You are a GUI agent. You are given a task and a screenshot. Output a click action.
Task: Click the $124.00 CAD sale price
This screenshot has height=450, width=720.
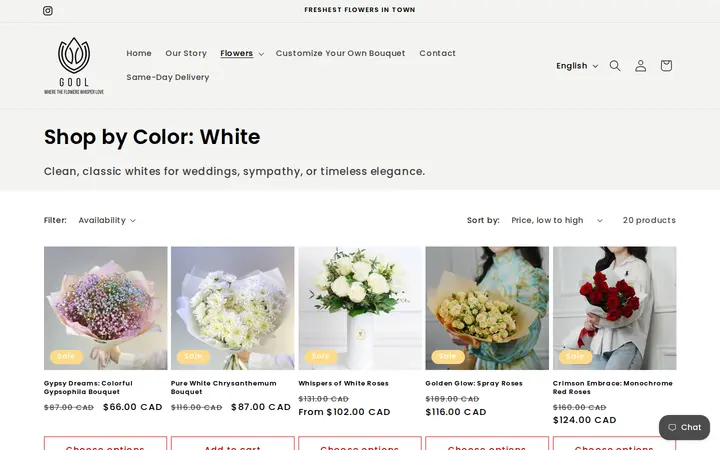pos(585,420)
